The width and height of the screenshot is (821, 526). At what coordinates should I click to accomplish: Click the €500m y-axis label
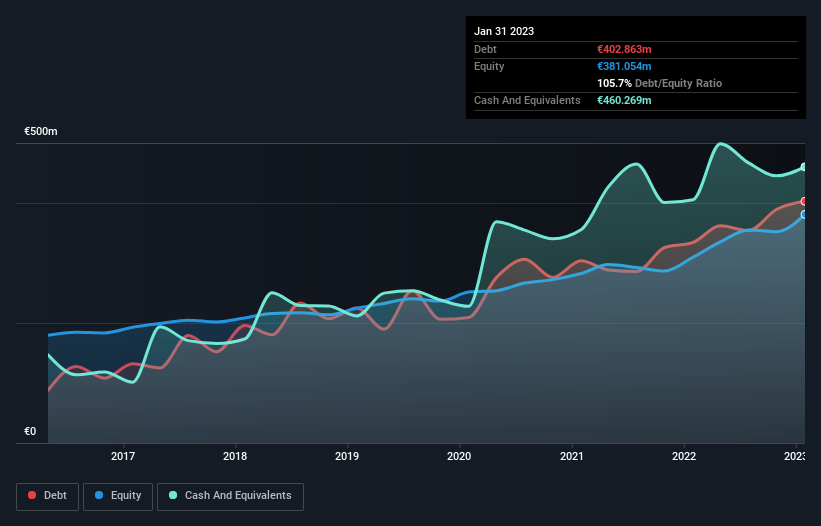click(41, 131)
